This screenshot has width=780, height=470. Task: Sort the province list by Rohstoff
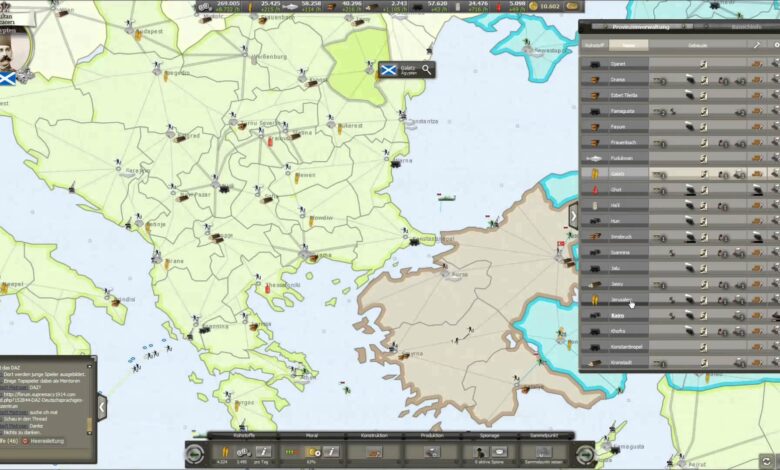coord(594,45)
